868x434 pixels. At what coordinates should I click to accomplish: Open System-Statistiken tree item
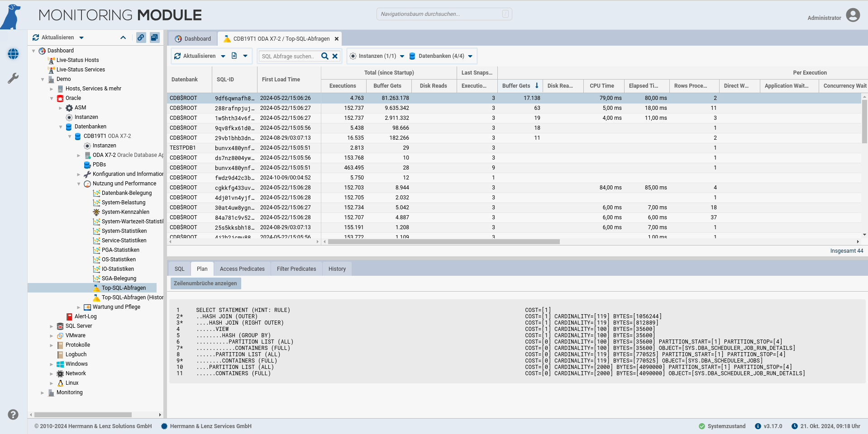pos(124,231)
